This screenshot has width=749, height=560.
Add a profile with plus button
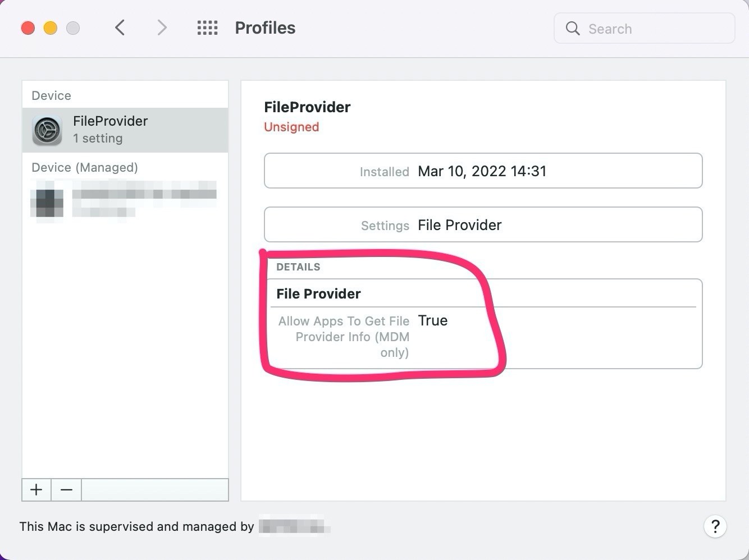(36, 490)
